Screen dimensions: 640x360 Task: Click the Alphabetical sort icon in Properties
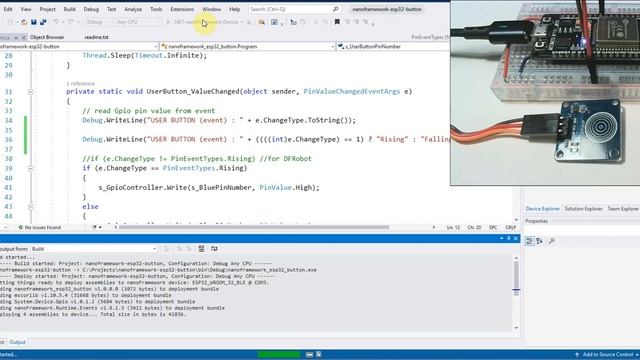pos(539,241)
